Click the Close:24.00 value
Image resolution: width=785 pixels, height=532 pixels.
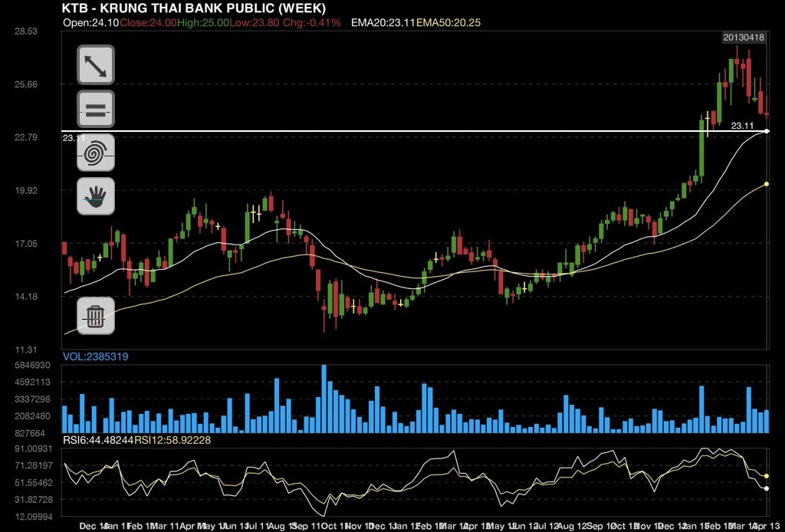(x=148, y=22)
